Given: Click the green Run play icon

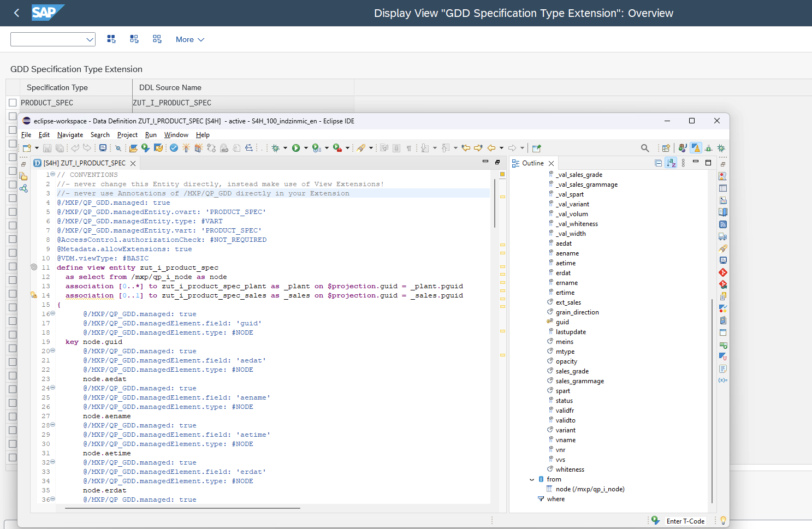Looking at the screenshot, I should [x=296, y=148].
